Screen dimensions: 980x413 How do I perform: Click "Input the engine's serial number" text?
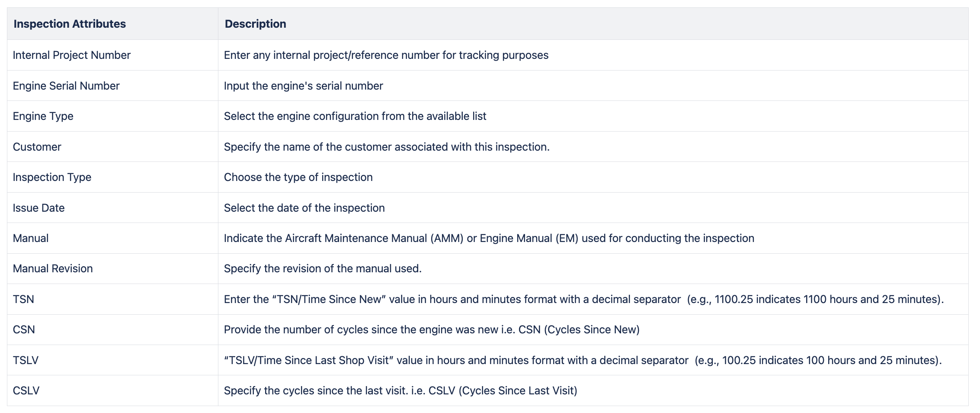(303, 86)
